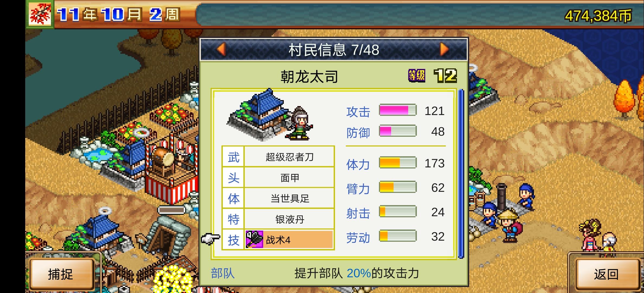The width and height of the screenshot is (644, 293).
Task: Select the 特 special slot 银液丹
Action: [278, 219]
